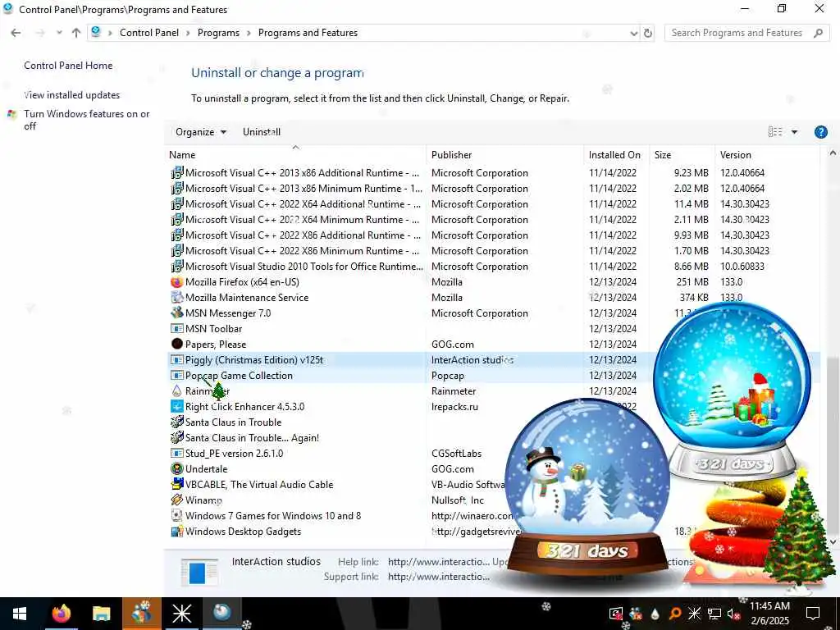Click the Control Panel breadcrumb

tap(149, 33)
